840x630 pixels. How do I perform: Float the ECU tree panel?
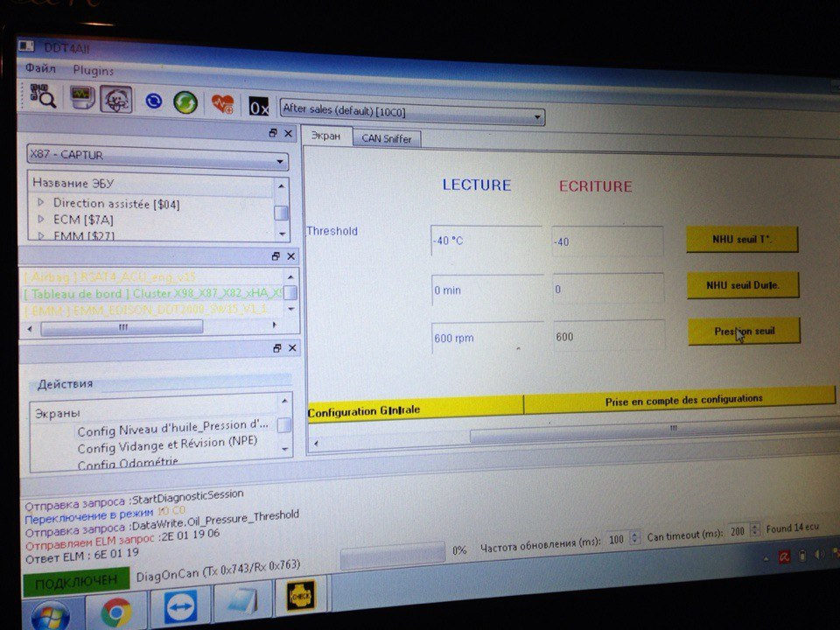tap(273, 133)
